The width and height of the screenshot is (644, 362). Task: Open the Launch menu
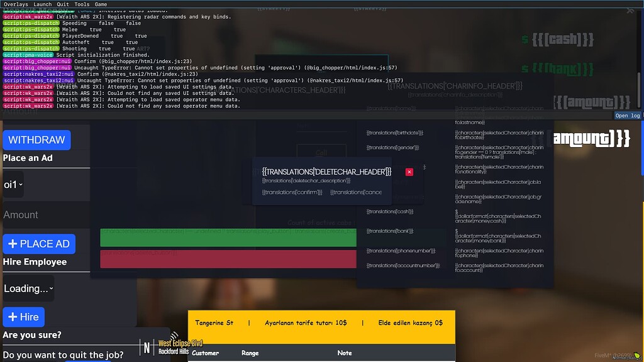click(x=42, y=4)
